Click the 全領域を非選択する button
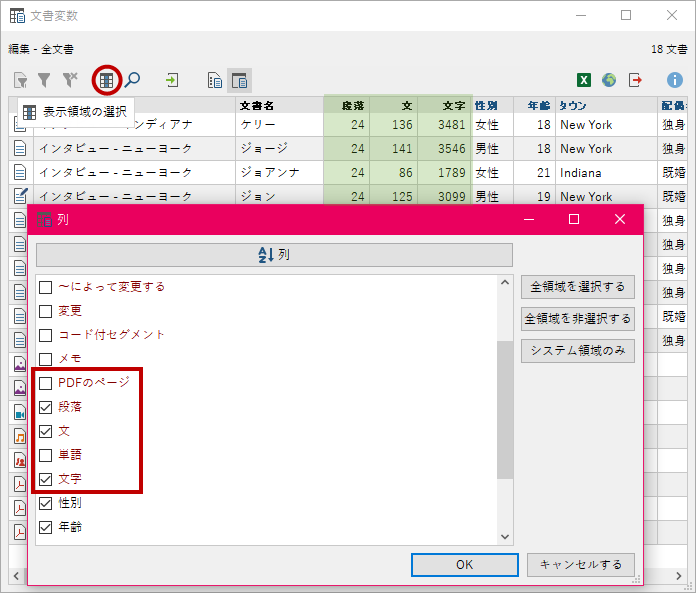This screenshot has height=593, width=696. 578,319
